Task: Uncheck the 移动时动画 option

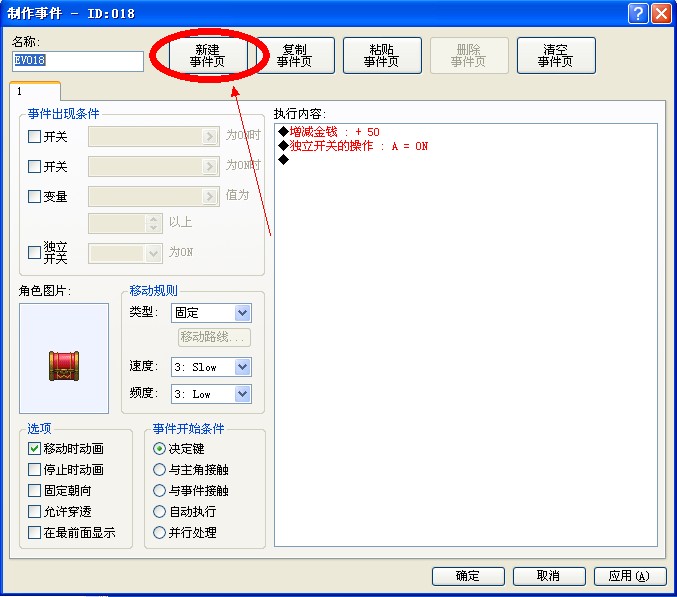Action: [x=34, y=449]
